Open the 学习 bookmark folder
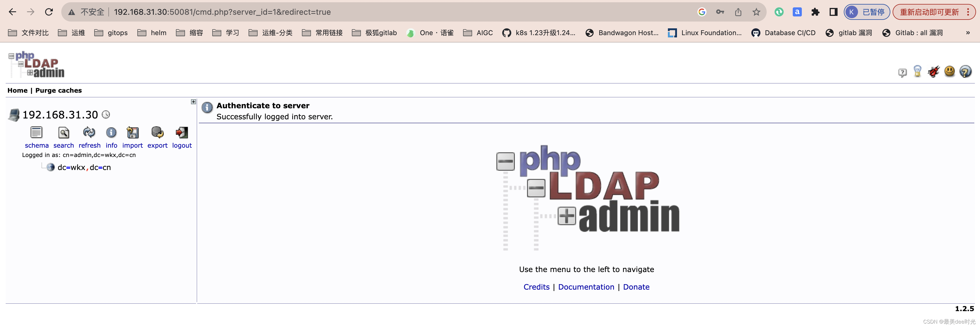Screen dimensions: 980x327 [x=226, y=33]
